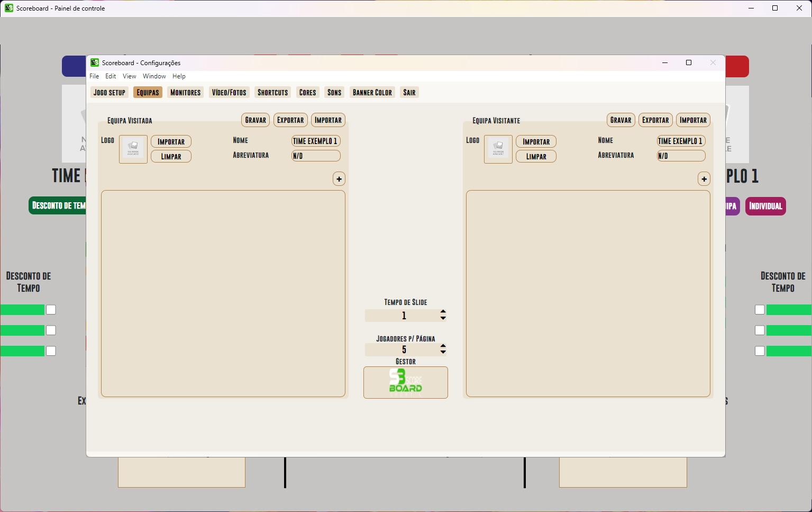Increase Tempo de Slide with up arrow
This screenshot has height=512, width=812.
(x=443, y=312)
